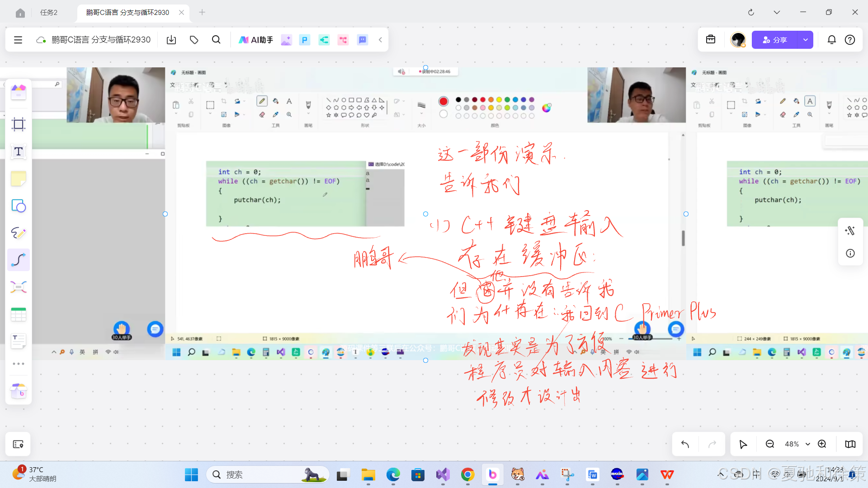Open the tag icon in toolbar
Viewport: 868px width, 488px height.
pos(194,40)
